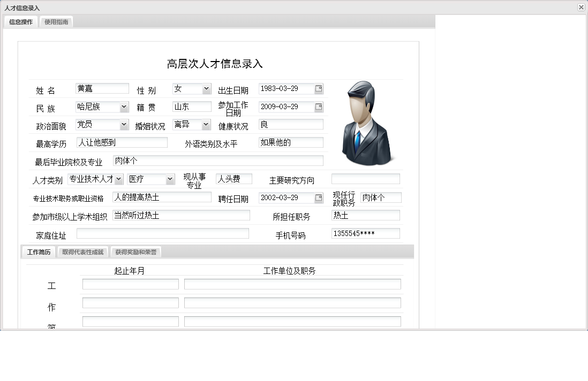The image size is (588, 381).
Task: Select the employee portrait photo
Action: [x=366, y=122]
